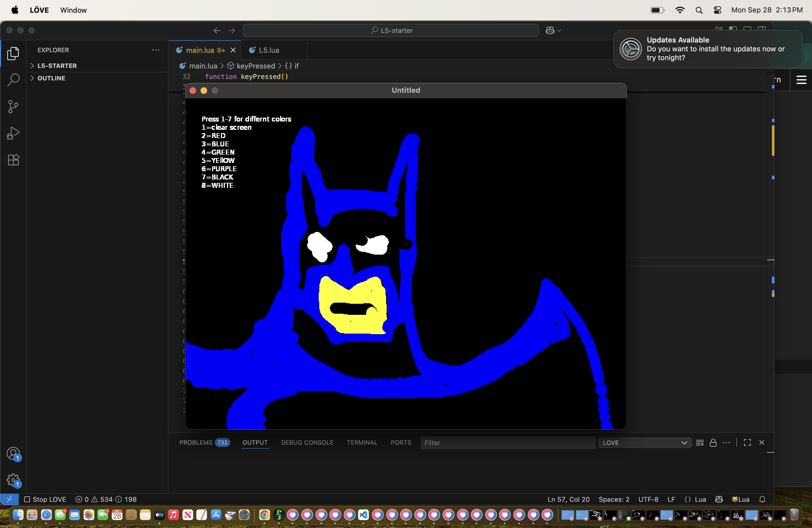Close the bottom panel
This screenshot has width=812, height=528.
click(x=761, y=442)
